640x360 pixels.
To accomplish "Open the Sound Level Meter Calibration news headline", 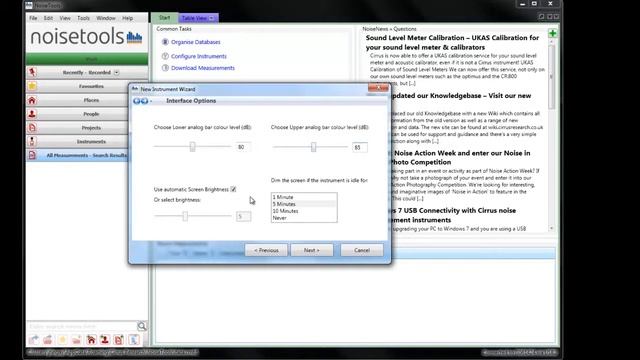I will coord(452,42).
